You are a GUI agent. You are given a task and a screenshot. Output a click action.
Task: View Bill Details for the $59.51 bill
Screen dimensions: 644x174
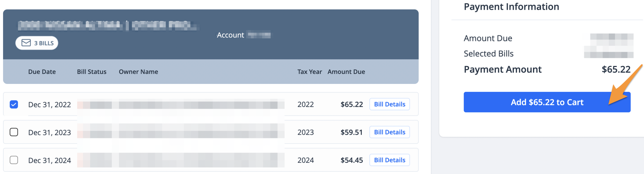[x=390, y=132]
